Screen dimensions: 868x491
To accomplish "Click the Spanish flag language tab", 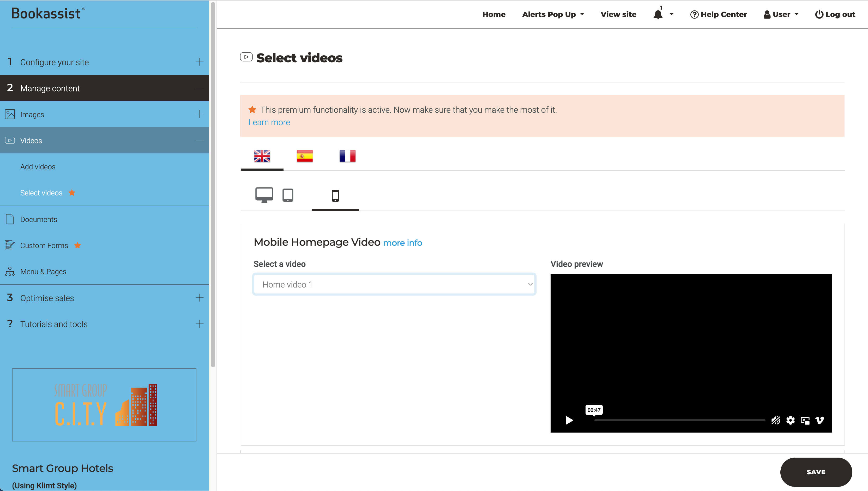I will [x=305, y=156].
